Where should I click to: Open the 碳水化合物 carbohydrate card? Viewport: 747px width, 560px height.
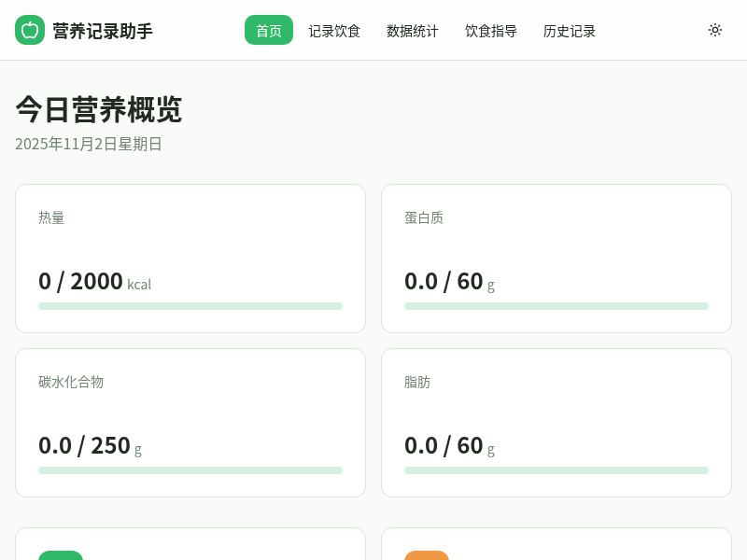click(x=190, y=422)
